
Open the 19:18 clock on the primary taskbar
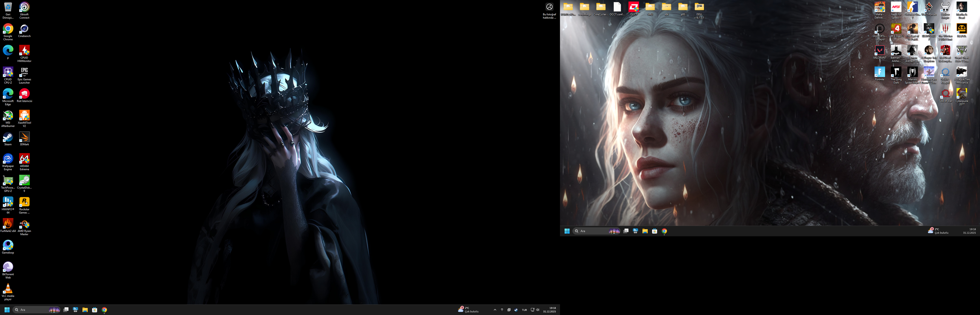pos(549,310)
